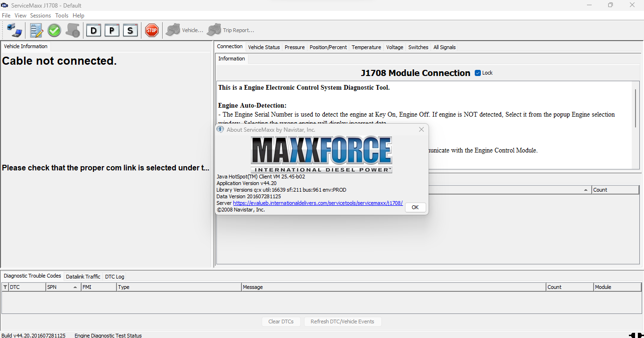
Task: Open the Help menu
Action: click(78, 16)
